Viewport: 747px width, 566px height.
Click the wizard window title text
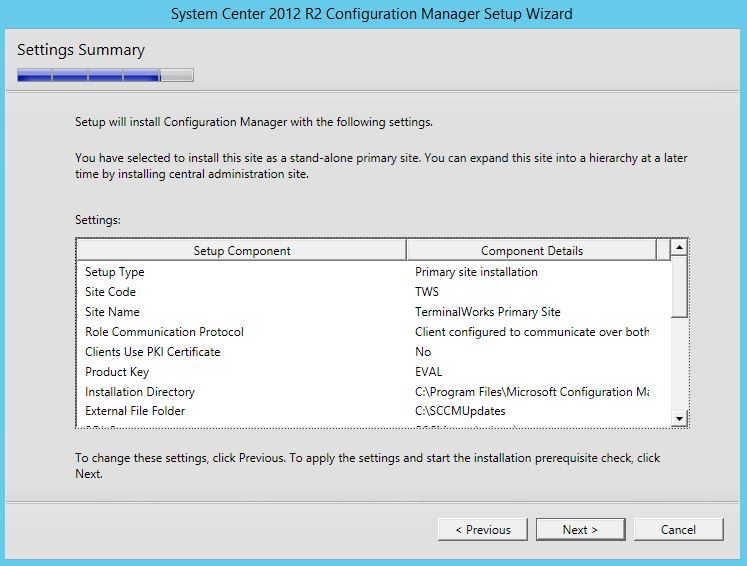(372, 14)
